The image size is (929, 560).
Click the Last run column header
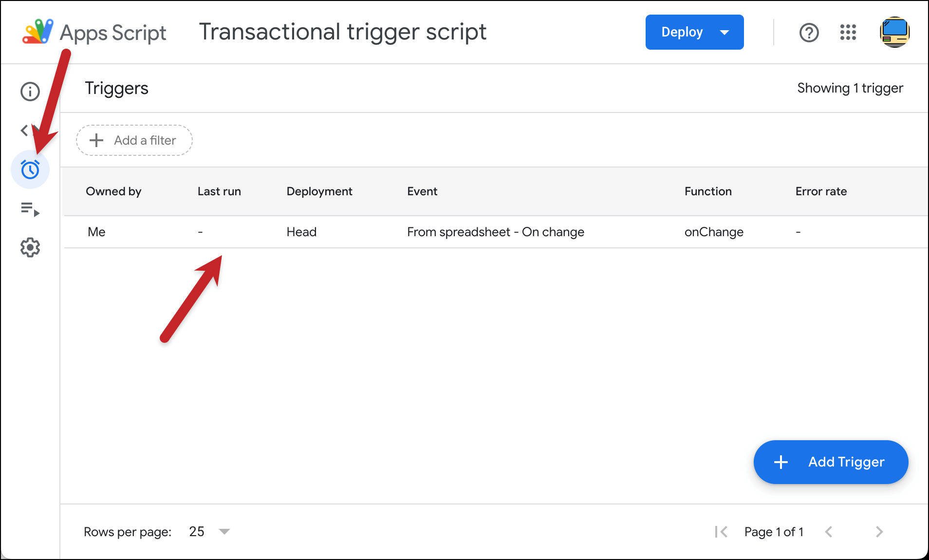(219, 191)
